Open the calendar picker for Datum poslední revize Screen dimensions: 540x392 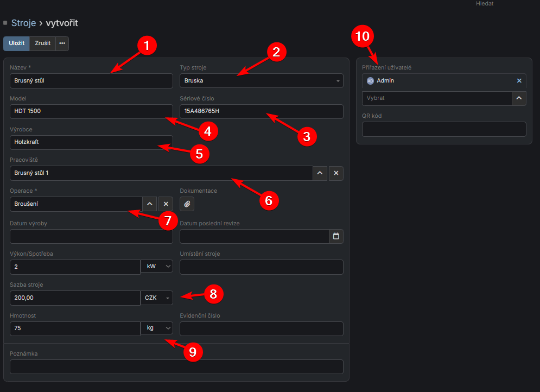point(336,236)
